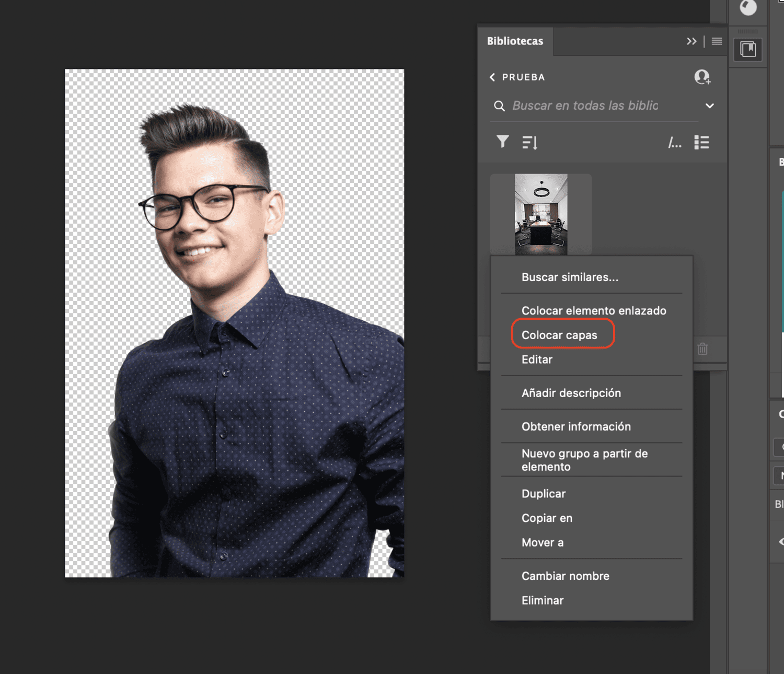The width and height of the screenshot is (784, 674).
Task: Select the Bibliotecas tab
Action: coord(515,41)
